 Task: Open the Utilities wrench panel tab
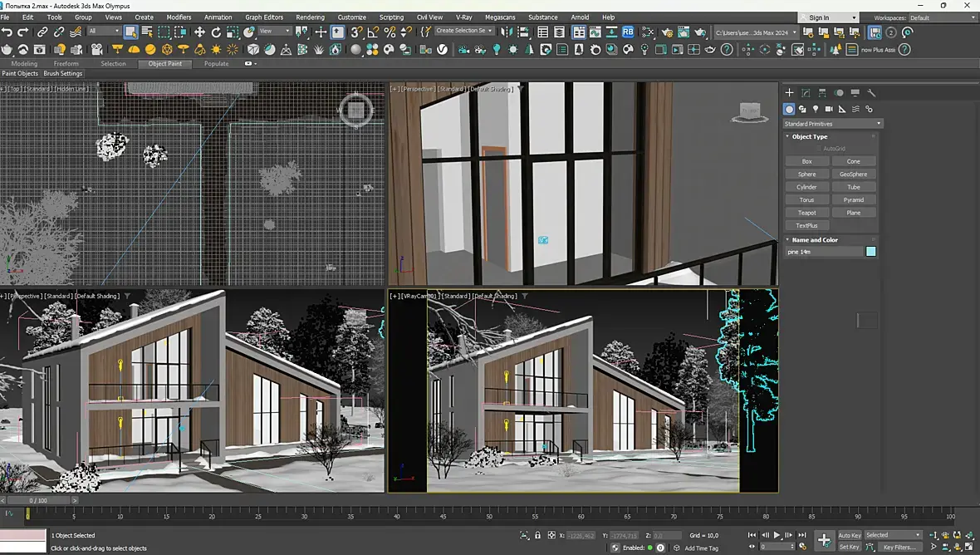click(x=871, y=92)
